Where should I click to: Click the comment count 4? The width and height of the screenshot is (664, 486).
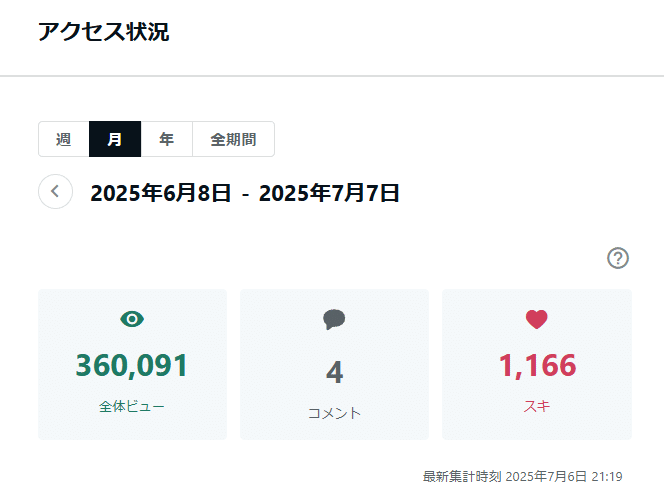click(x=335, y=372)
